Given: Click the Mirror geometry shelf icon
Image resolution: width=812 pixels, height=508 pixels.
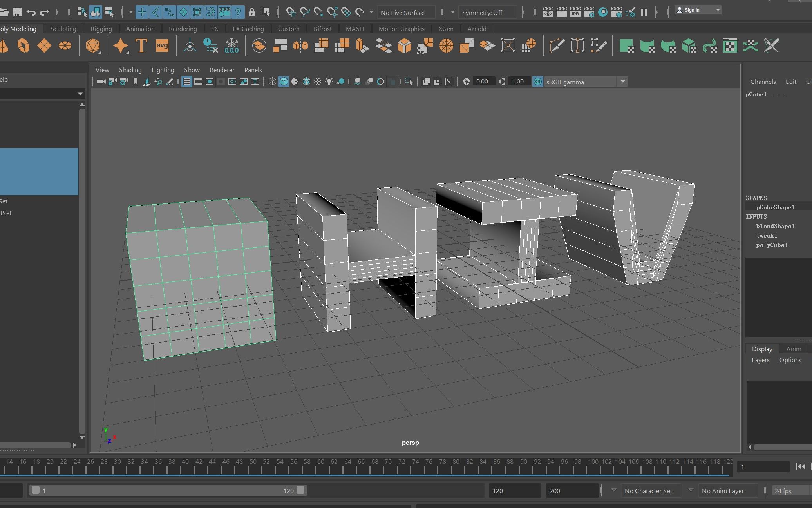Looking at the screenshot, I should coord(300,45).
